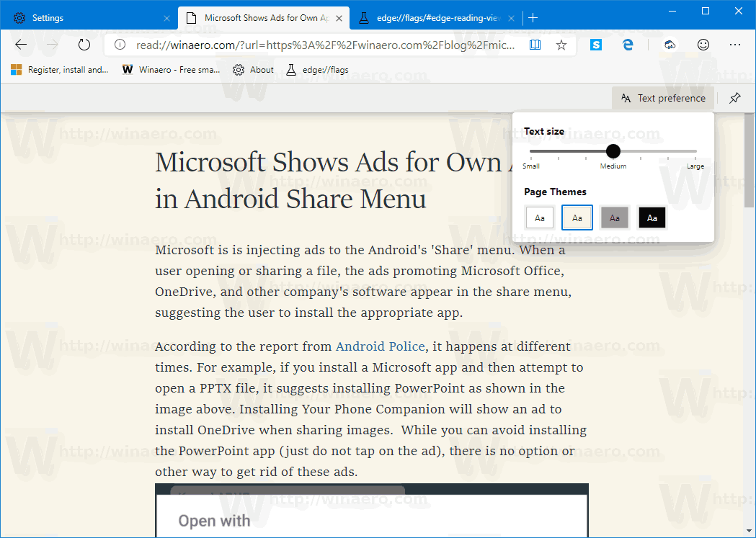The height and width of the screenshot is (538, 756).
Task: Pin the reading view toolbar
Action: point(735,98)
